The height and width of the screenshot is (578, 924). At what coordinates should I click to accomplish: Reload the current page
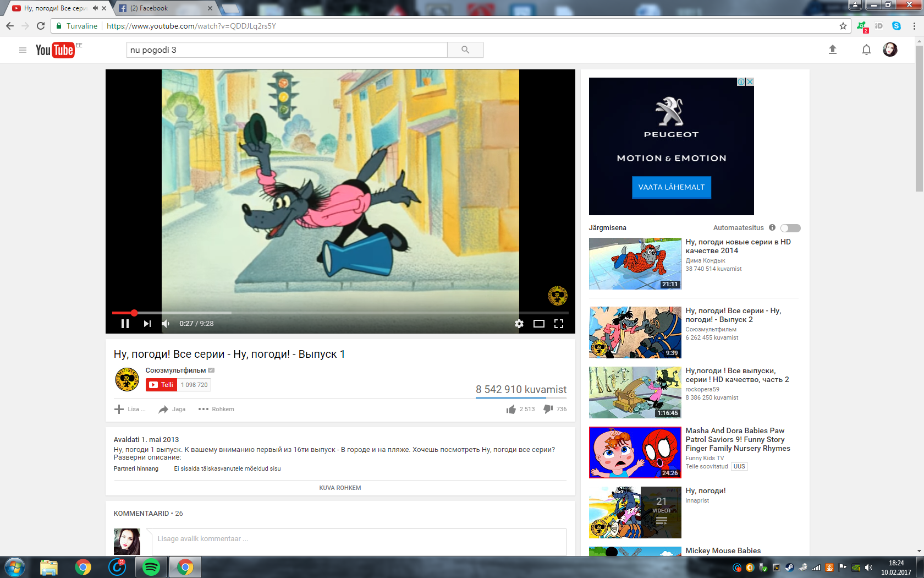(41, 26)
